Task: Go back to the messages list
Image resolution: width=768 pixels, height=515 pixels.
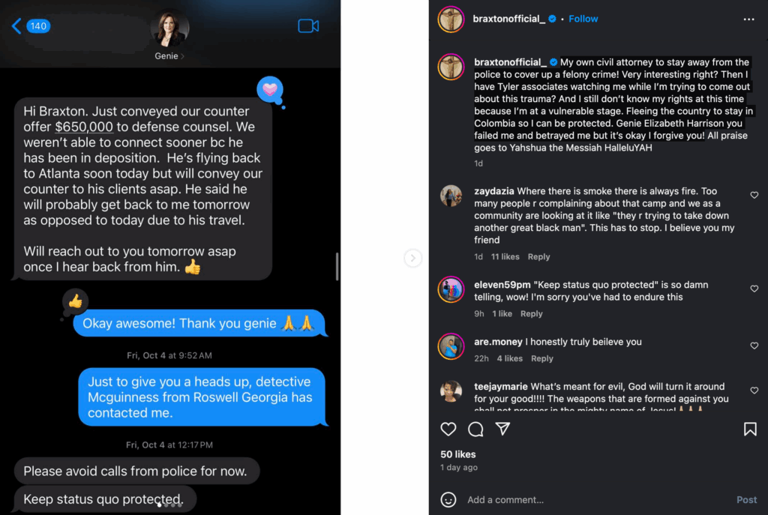Action: click(17, 26)
